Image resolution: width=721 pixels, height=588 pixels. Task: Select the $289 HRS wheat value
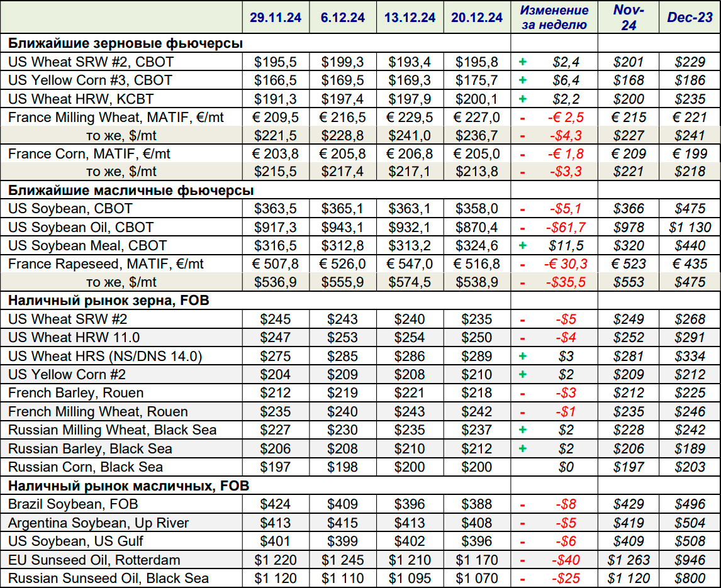[x=477, y=357]
